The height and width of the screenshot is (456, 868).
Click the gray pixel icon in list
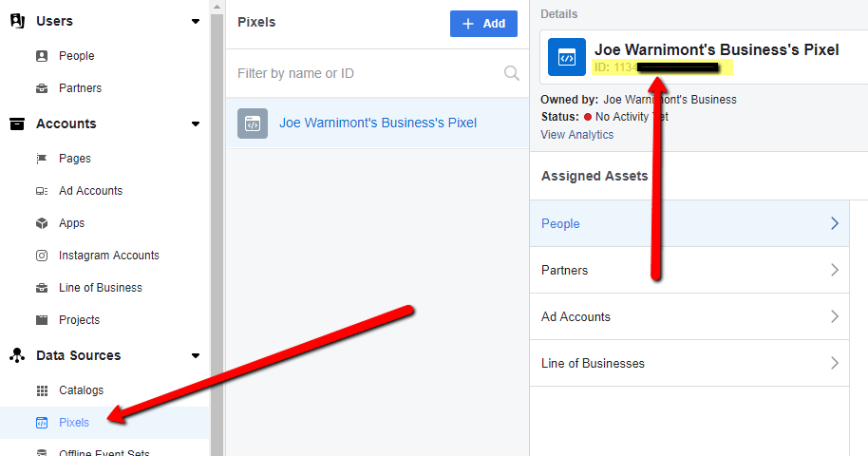[x=253, y=123]
